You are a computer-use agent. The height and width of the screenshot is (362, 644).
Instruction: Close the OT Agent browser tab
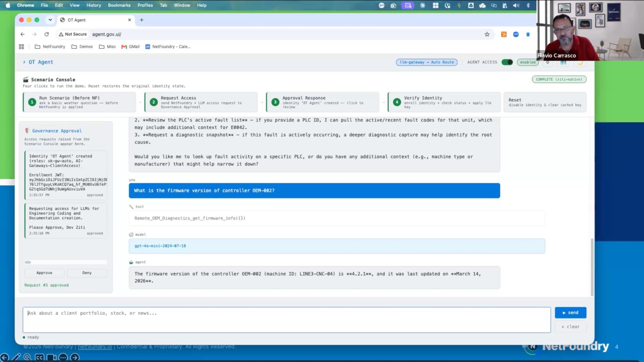(130, 20)
